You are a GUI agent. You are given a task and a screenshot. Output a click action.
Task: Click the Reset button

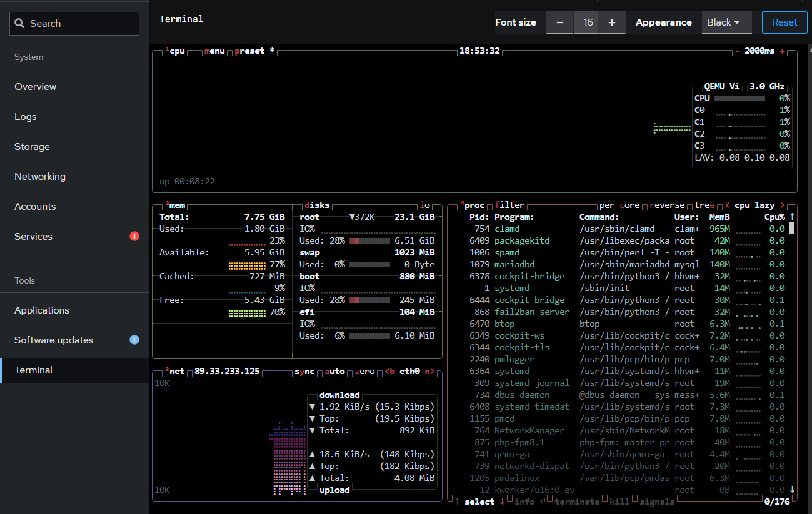pyautogui.click(x=784, y=22)
